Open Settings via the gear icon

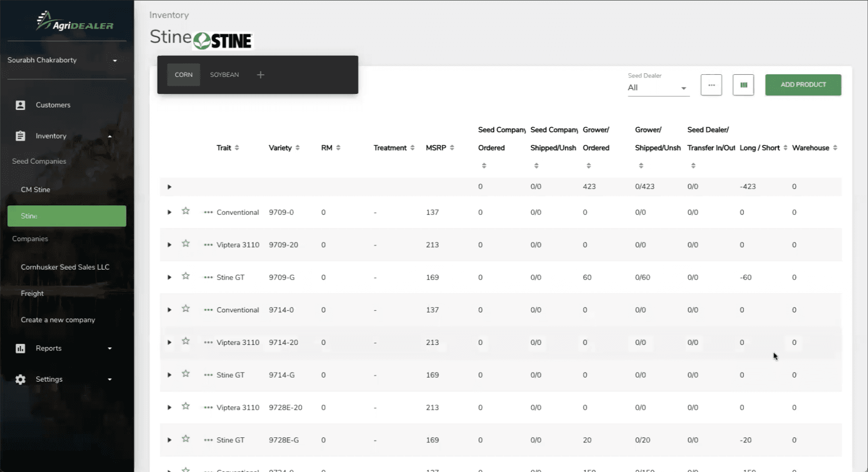(x=20, y=379)
